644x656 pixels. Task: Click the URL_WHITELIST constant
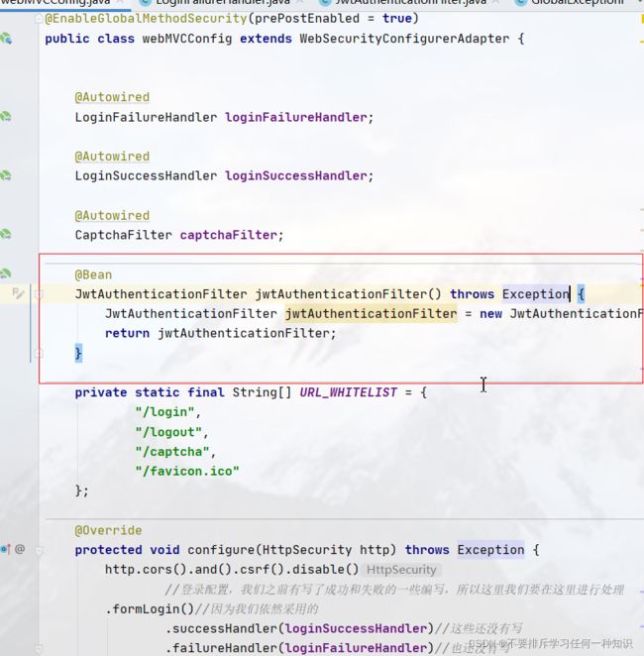348,392
